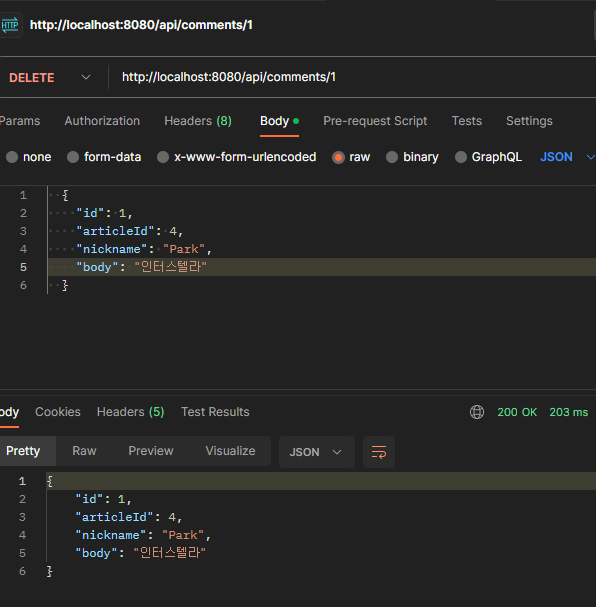Image resolution: width=596 pixels, height=607 pixels.
Task: Open the Pre-request Script tab
Action: (375, 121)
